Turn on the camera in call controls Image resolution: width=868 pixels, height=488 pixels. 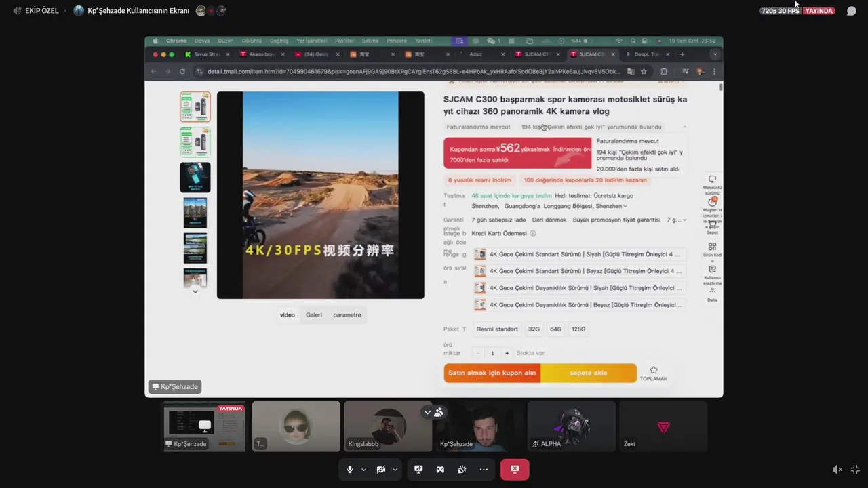tap(381, 470)
